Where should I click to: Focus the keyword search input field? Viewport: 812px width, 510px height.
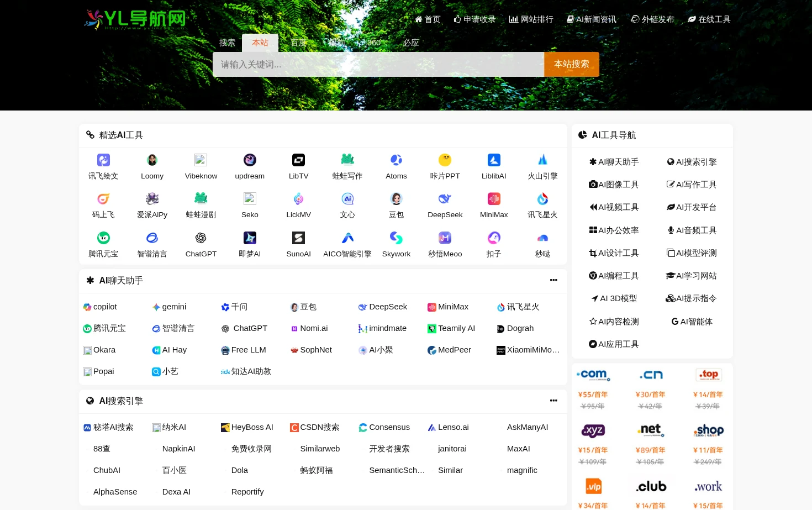(378, 64)
